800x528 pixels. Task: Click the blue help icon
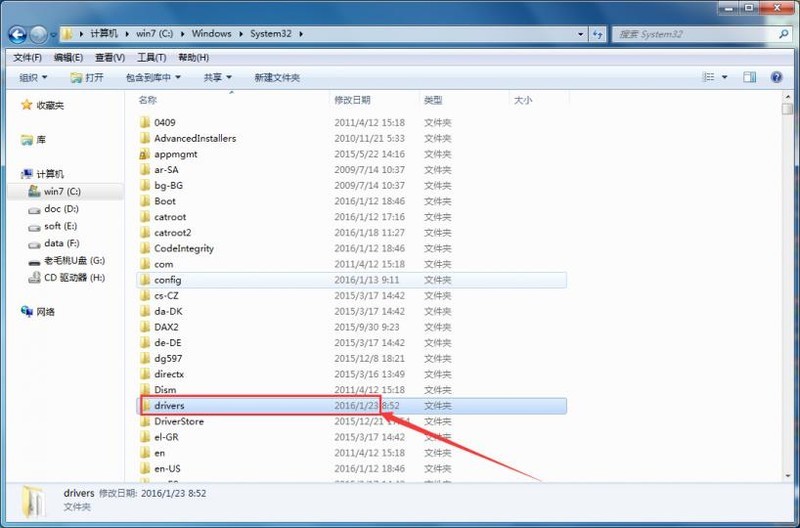click(777, 78)
